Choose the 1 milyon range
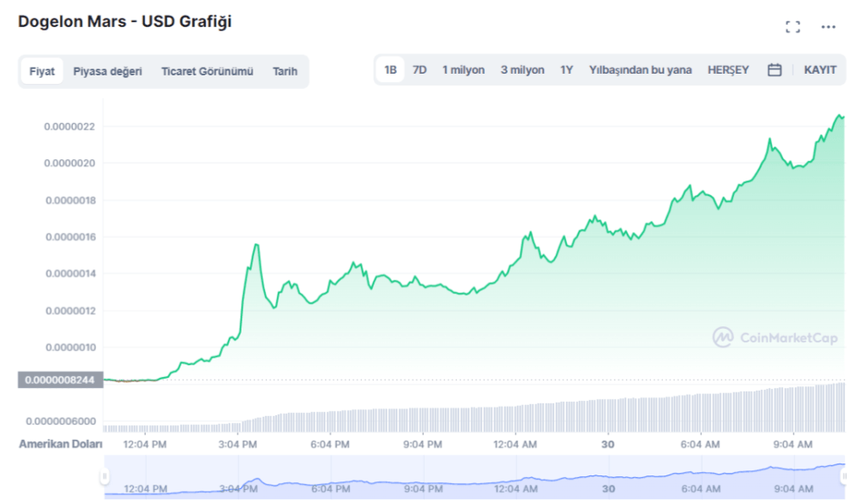868x500 pixels. [x=464, y=69]
